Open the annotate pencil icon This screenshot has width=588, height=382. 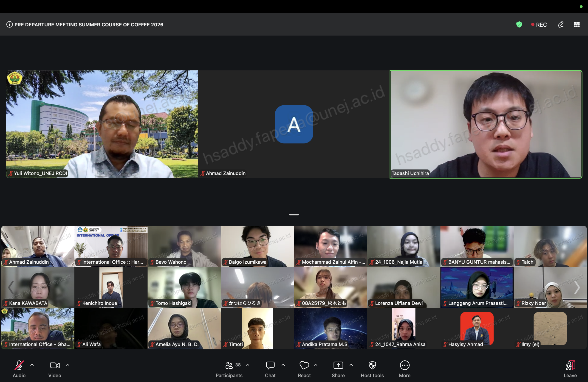tap(561, 24)
